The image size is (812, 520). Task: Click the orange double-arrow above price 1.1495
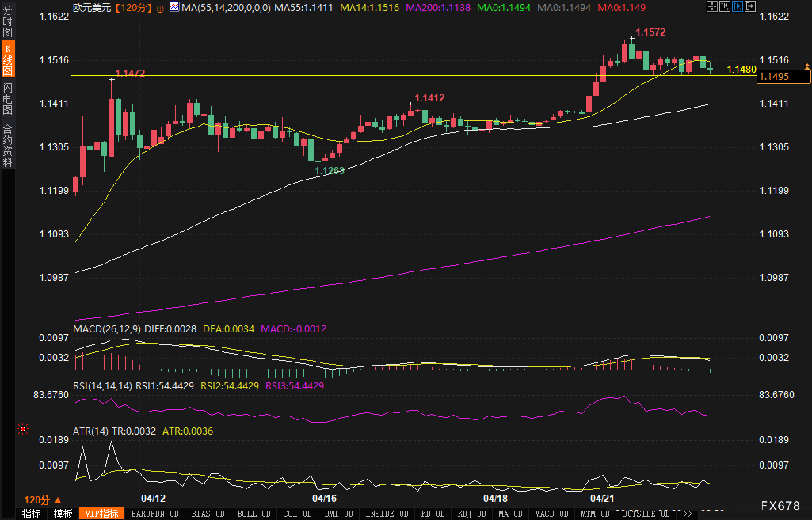tap(807, 66)
